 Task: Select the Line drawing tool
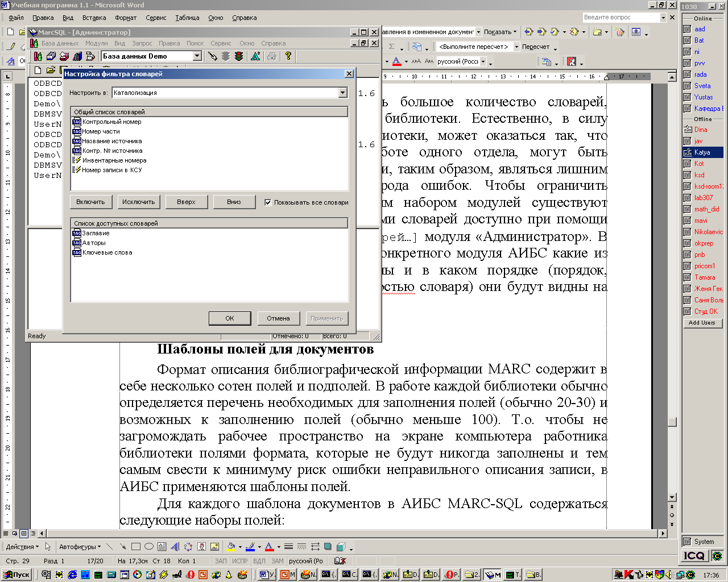tap(110, 547)
